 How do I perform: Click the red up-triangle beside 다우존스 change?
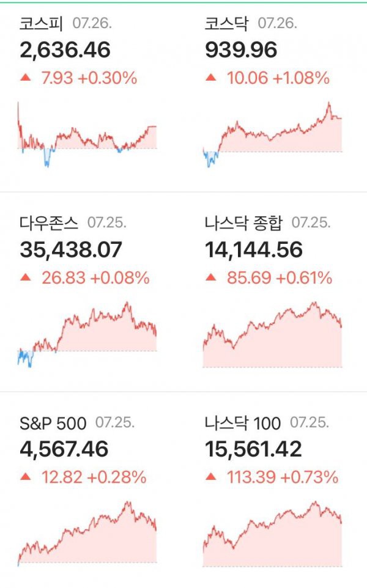tap(26, 277)
